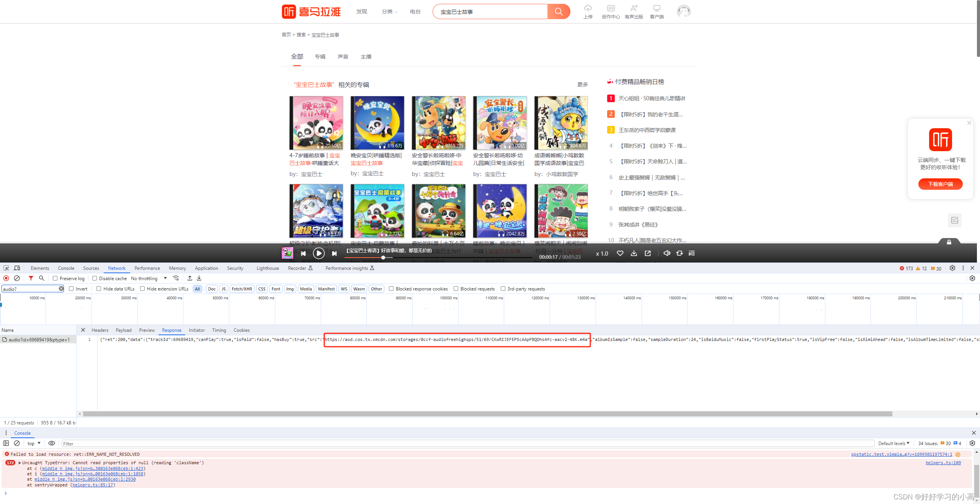The width and height of the screenshot is (980, 504).
Task: Open DevTools settings gear icon
Action: (x=952, y=268)
